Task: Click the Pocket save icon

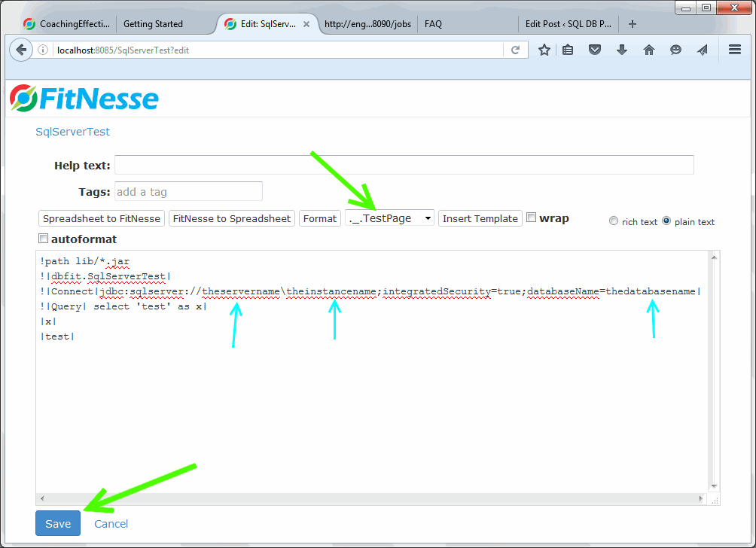Action: (595, 50)
